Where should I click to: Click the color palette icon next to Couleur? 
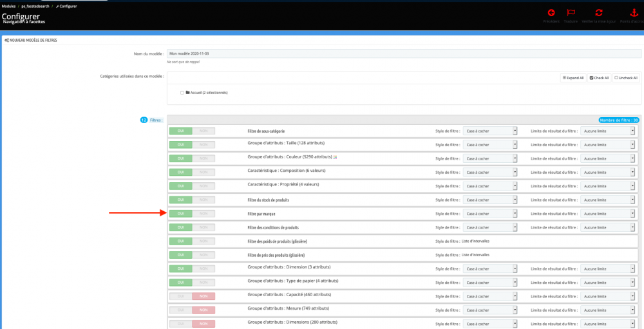click(336, 157)
